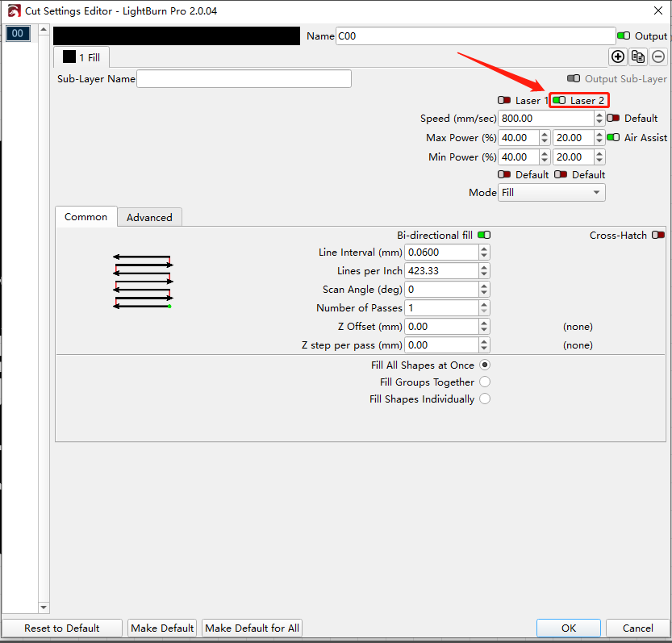
Task: Enable the Cross-Hatch toggle
Action: [x=658, y=236]
